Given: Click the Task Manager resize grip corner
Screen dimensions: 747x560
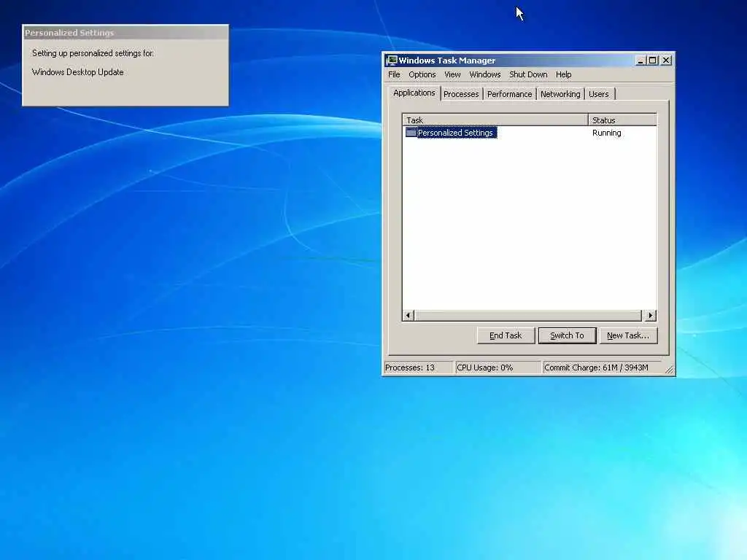Looking at the screenshot, I should coord(670,370).
